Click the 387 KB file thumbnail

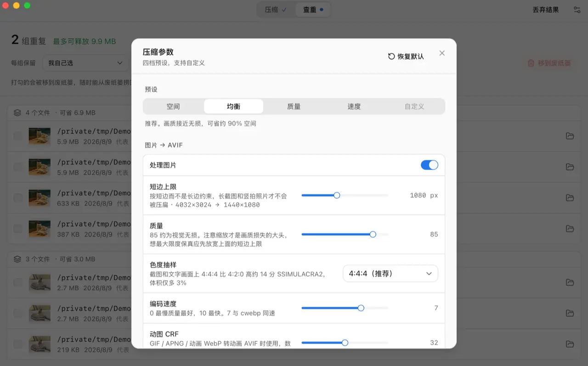[40, 229]
